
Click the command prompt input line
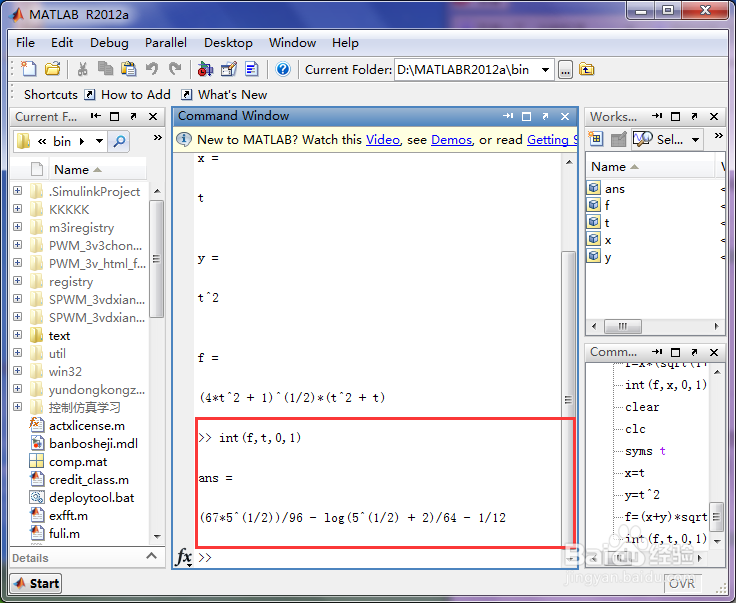(380, 557)
